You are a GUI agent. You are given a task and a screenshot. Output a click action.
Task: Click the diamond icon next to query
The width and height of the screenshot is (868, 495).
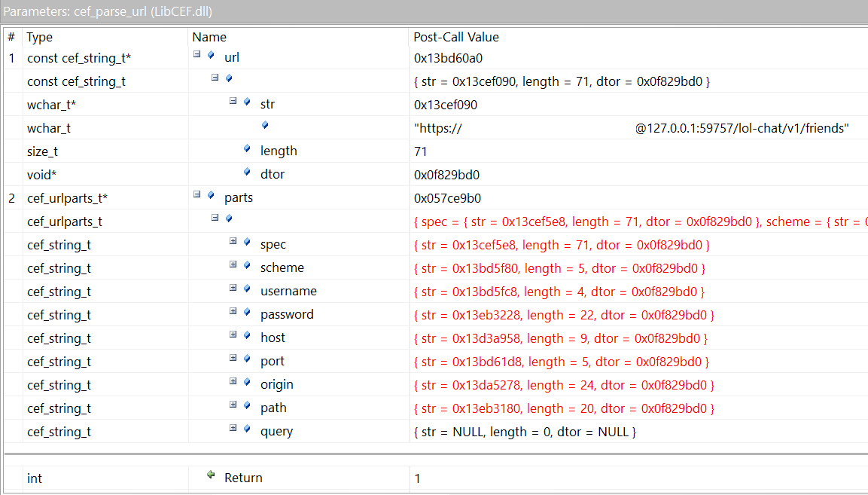246,431
